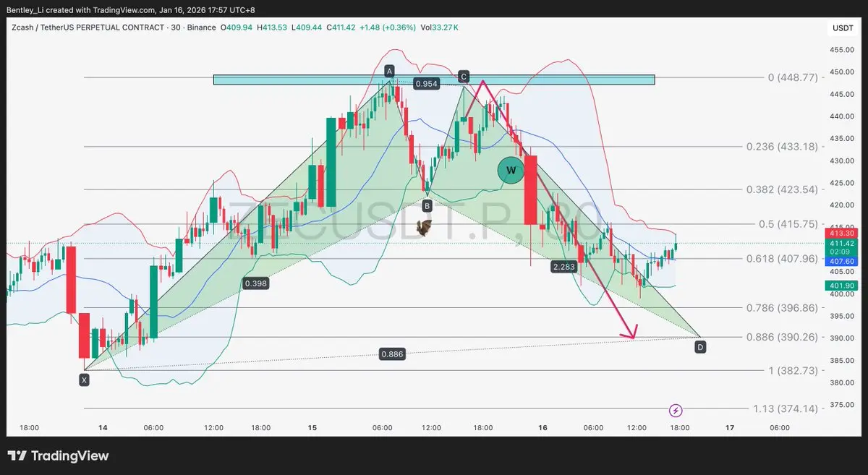Click the 375.00 price axis label
Viewport: 868px width, 475px height.
point(841,404)
